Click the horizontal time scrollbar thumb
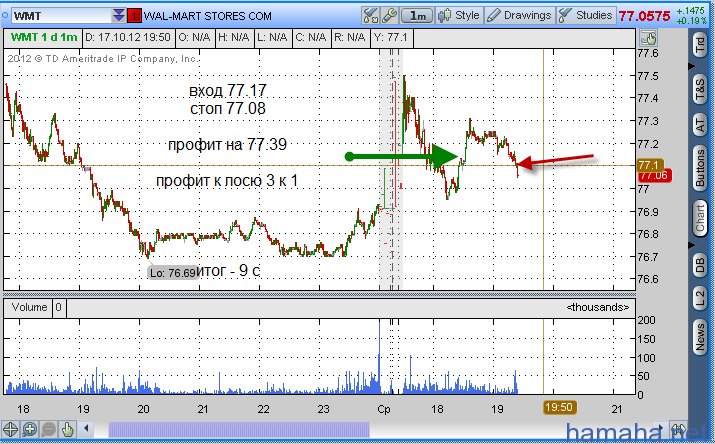715x444 pixels. point(238,429)
